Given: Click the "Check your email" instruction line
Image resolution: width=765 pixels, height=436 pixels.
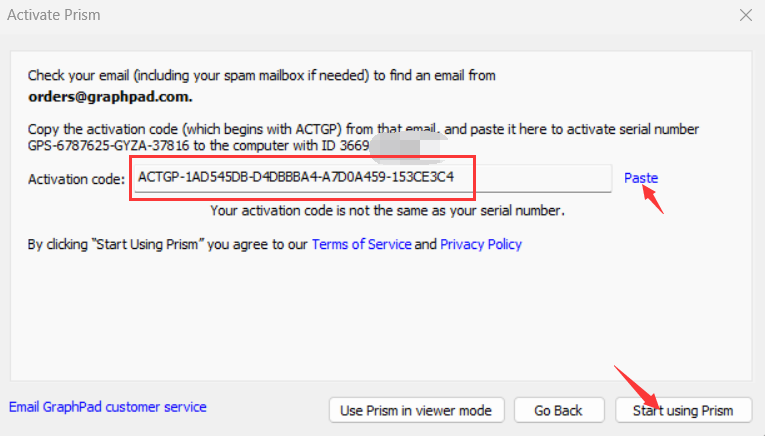Looking at the screenshot, I should [x=262, y=75].
